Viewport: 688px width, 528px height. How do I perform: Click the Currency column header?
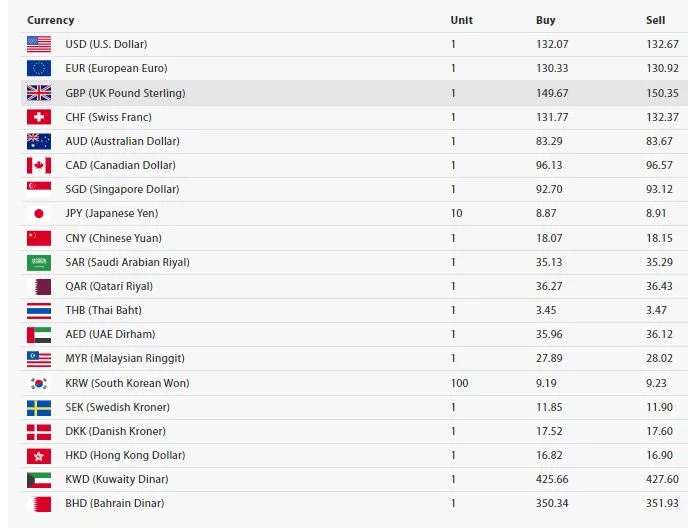[x=50, y=20]
